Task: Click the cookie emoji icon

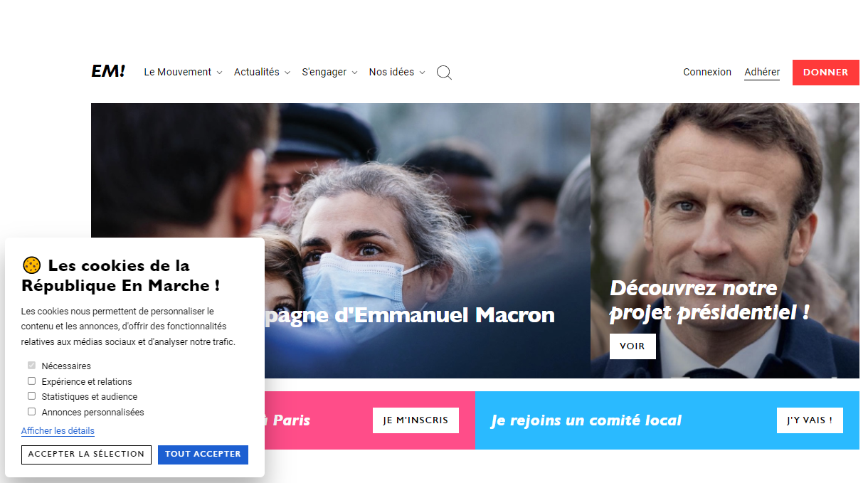Action: pyautogui.click(x=31, y=265)
